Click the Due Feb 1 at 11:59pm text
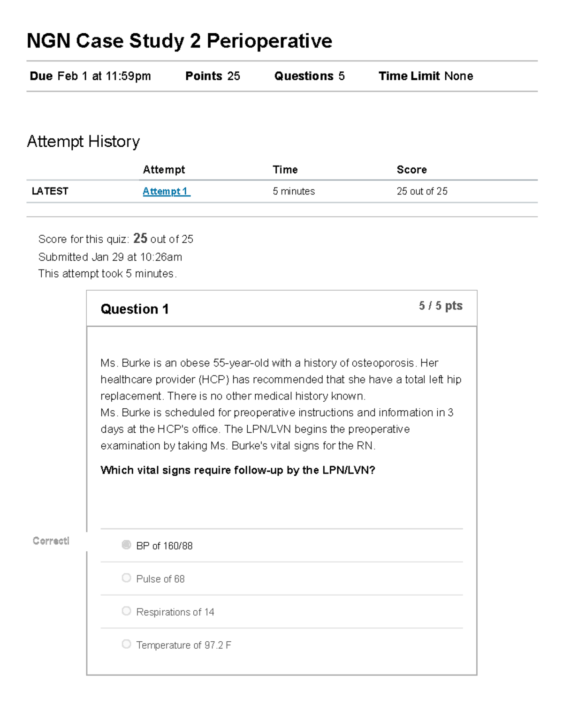Image resolution: width=563 pixels, height=728 pixels. pyautogui.click(x=90, y=76)
